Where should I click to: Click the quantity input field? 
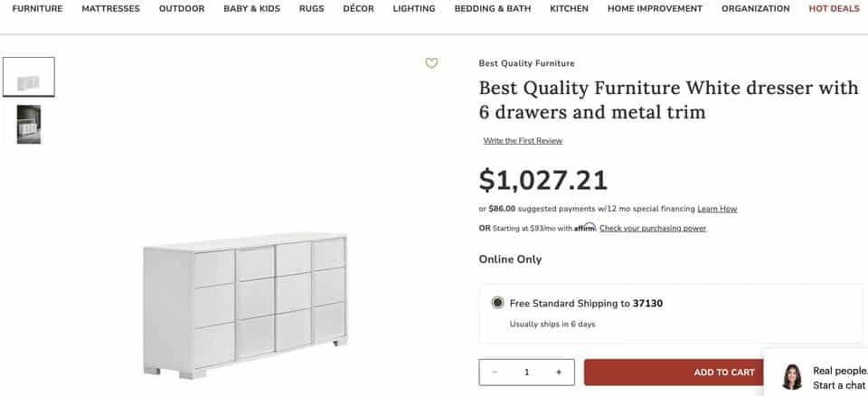(x=526, y=372)
